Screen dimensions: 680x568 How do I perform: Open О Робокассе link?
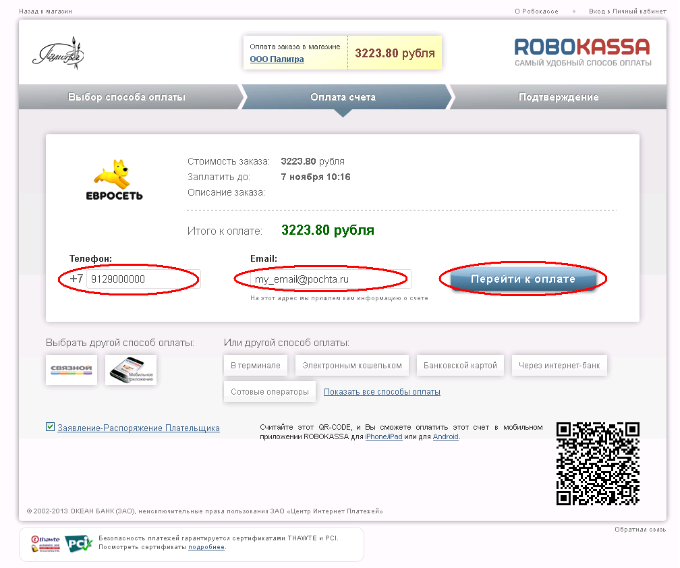[536, 11]
